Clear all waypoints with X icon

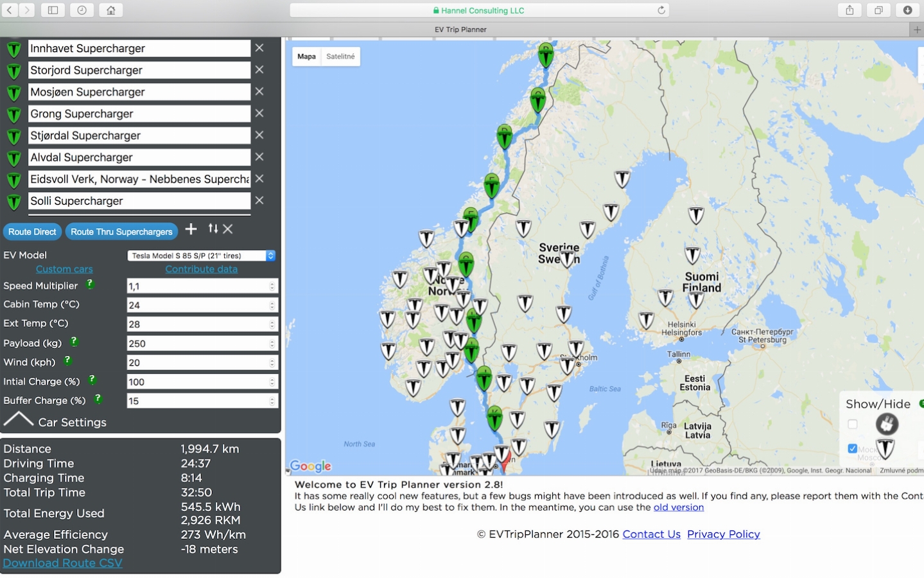click(228, 229)
